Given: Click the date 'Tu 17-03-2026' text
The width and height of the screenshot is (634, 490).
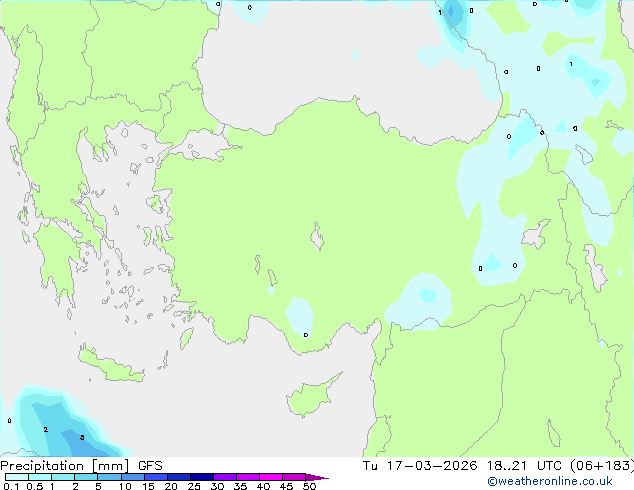Looking at the screenshot, I should (x=419, y=466).
